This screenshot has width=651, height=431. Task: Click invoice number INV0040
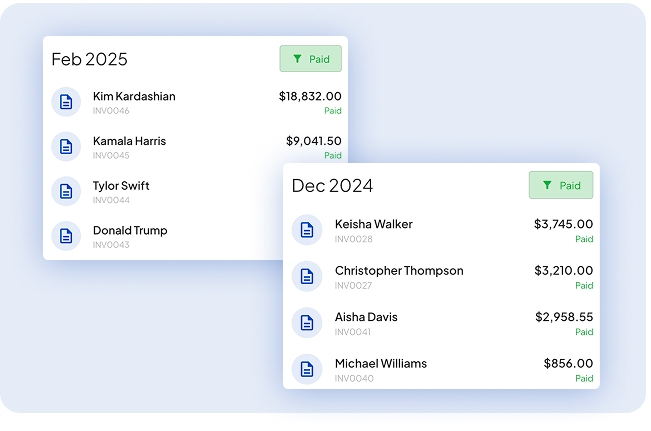(354, 379)
